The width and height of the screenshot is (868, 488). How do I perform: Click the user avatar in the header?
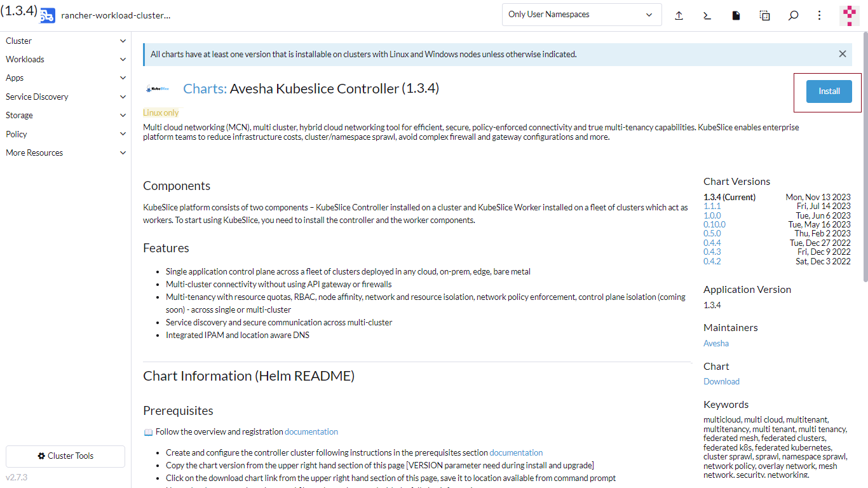[x=849, y=16]
